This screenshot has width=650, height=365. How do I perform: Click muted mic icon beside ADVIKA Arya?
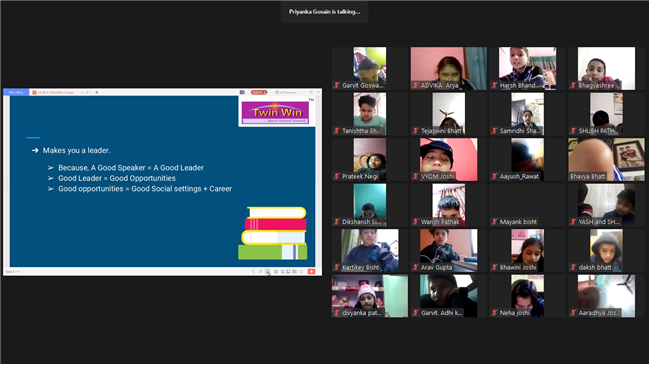(415, 85)
